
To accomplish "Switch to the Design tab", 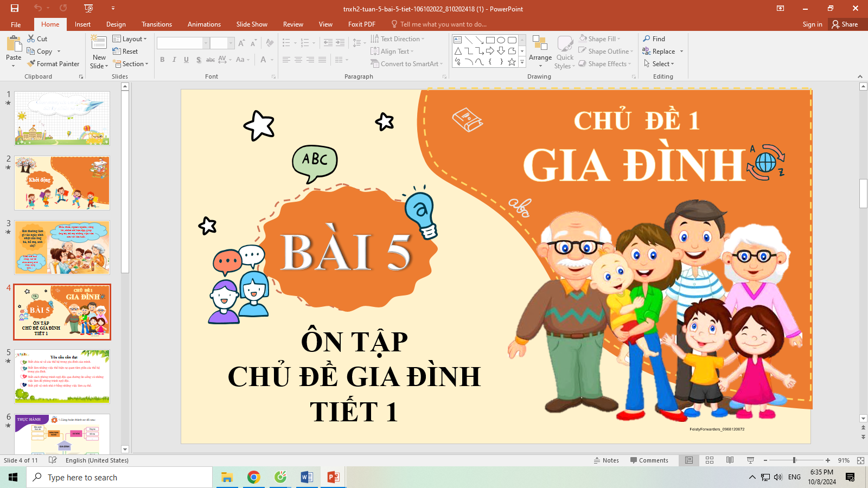I will point(116,24).
